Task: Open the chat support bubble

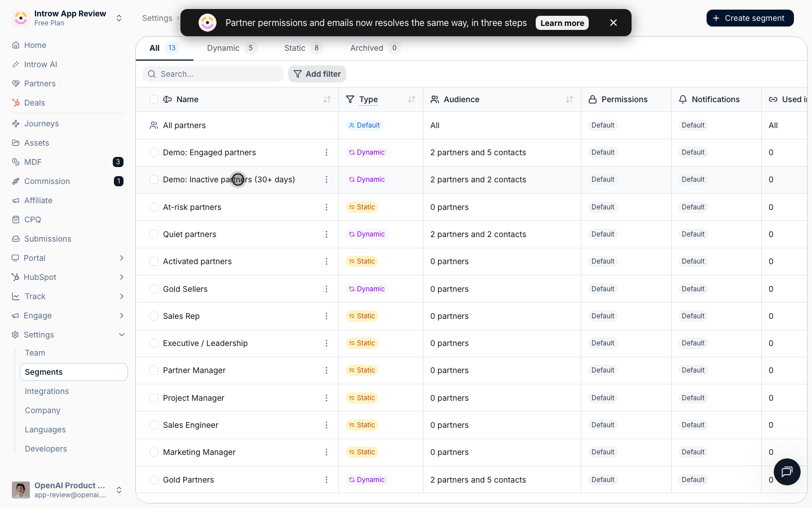Action: 787,472
